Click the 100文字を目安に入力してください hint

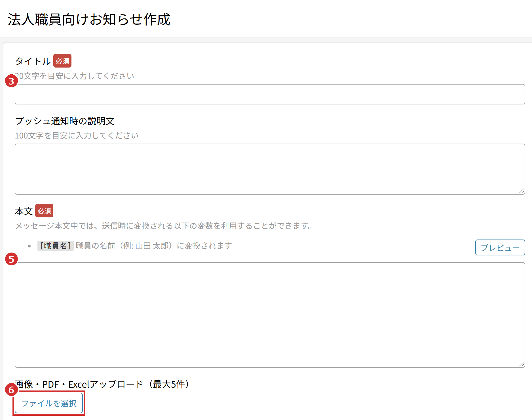pos(77,136)
